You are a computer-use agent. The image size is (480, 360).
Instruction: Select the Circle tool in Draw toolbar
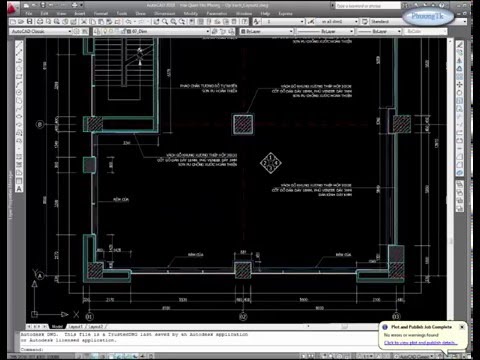(19, 93)
